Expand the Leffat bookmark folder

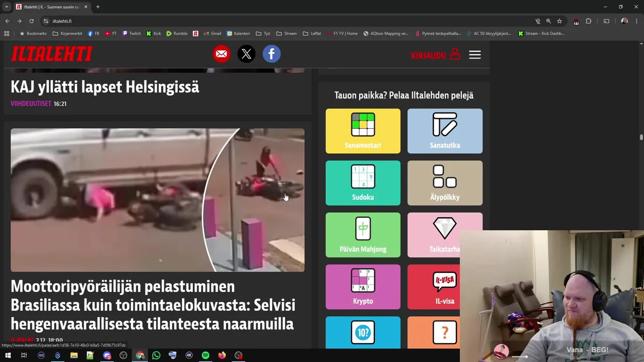click(312, 34)
